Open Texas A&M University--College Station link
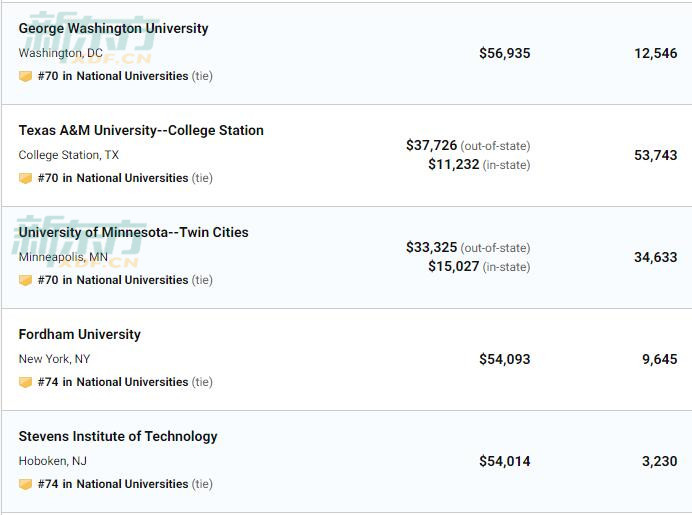Screen dimensions: 692x515 coord(141,130)
